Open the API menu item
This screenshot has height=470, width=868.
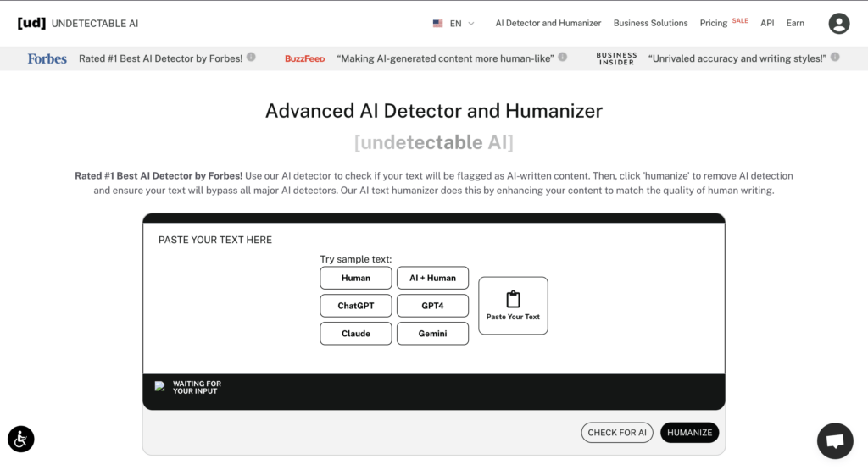[766, 23]
